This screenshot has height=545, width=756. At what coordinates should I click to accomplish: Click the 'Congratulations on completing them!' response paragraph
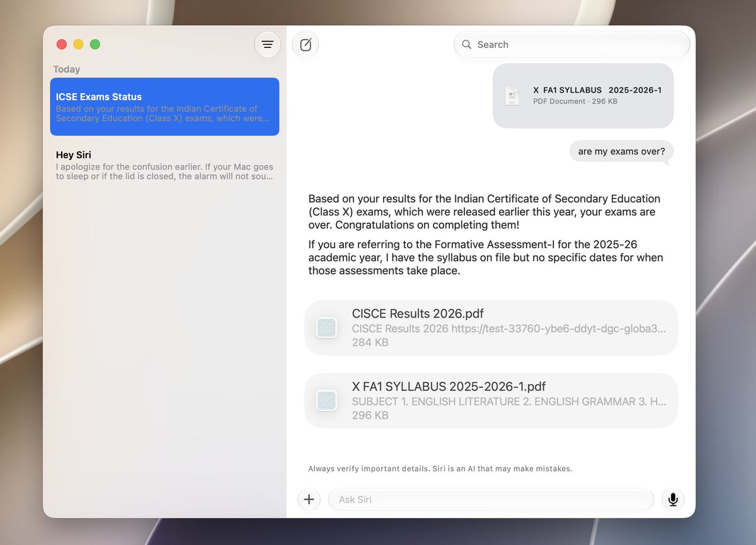pos(484,212)
